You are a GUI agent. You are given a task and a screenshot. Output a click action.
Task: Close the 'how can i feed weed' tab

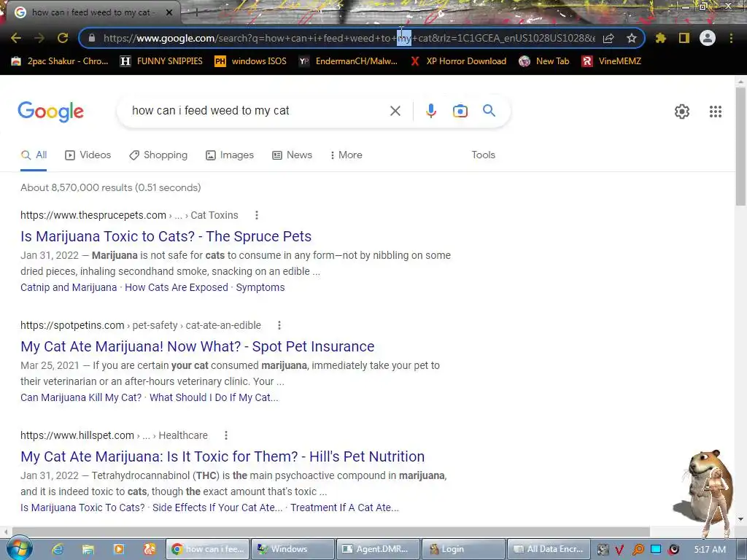[x=169, y=12]
